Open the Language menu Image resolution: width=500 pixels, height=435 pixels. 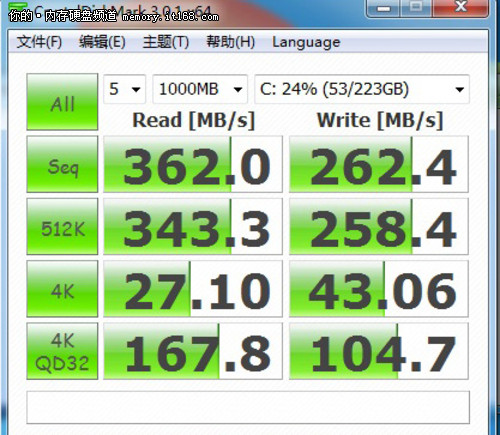(x=306, y=42)
